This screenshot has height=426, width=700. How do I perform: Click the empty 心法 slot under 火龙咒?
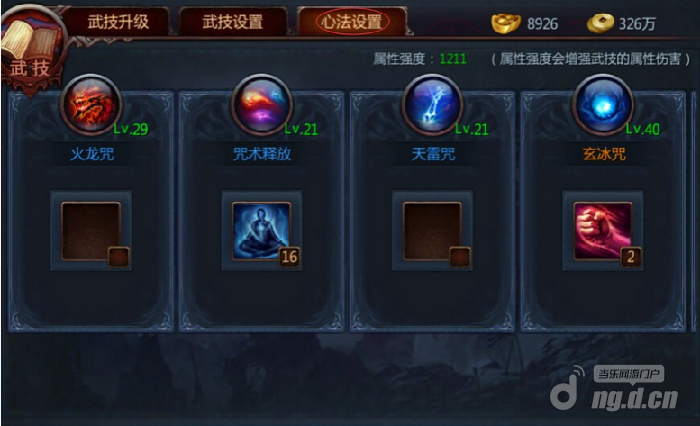pyautogui.click(x=91, y=231)
